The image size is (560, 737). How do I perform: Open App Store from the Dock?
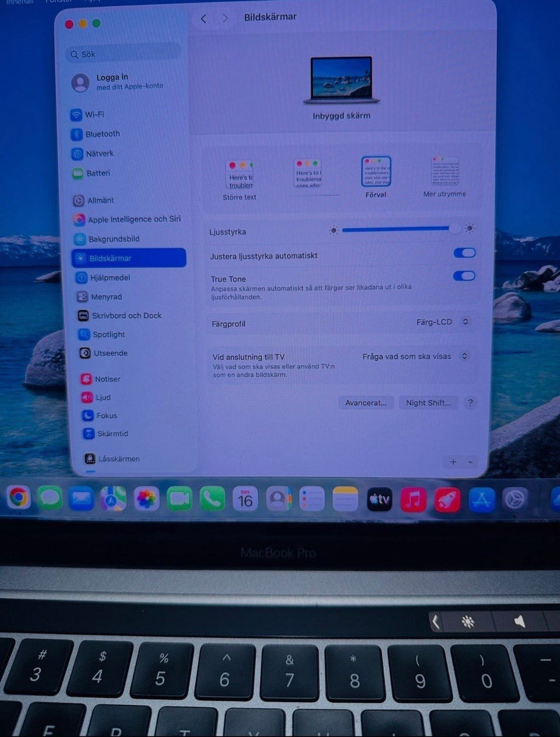(x=481, y=500)
